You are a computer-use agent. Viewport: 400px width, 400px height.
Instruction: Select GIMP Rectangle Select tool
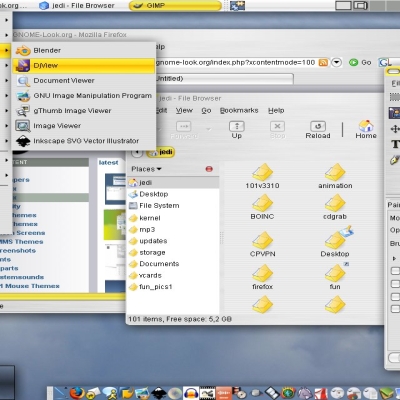pos(395,97)
